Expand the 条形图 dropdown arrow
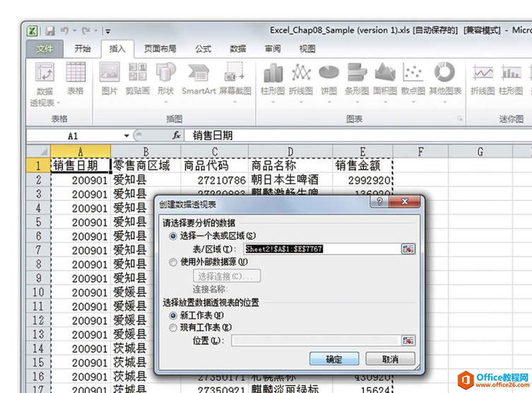The image size is (532, 393). pyautogui.click(x=357, y=102)
